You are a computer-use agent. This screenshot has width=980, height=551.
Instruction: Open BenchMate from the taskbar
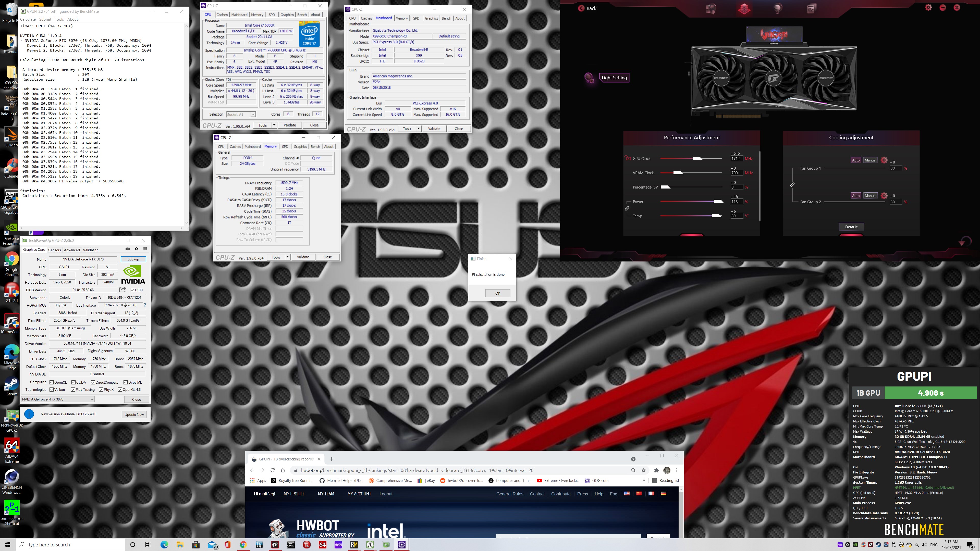tap(354, 545)
